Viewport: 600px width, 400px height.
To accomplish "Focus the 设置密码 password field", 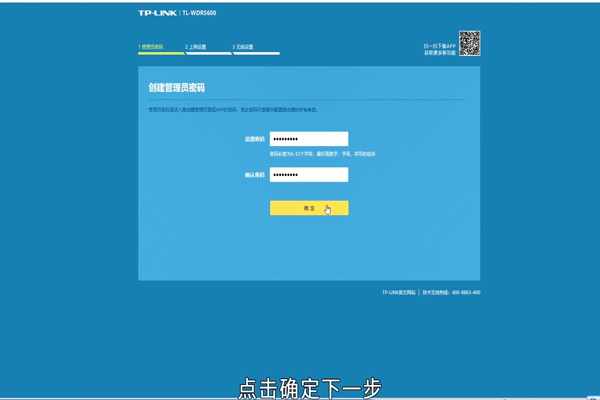I will pos(309,139).
